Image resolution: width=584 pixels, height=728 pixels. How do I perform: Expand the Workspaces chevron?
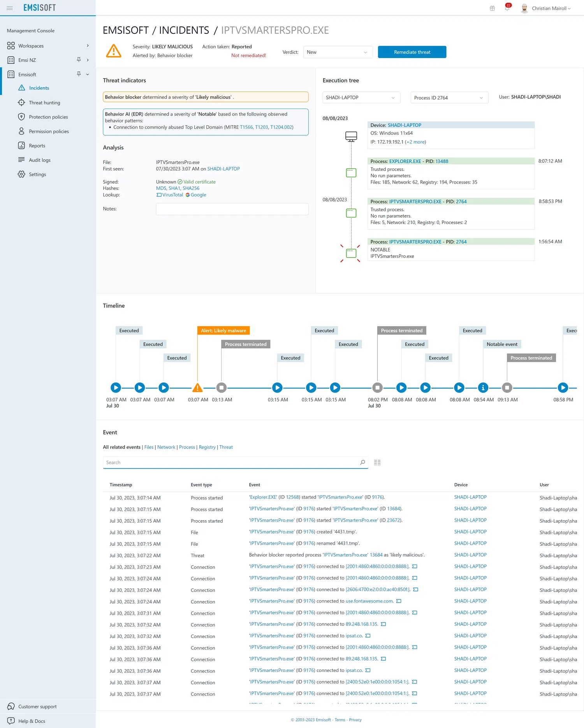[88, 46]
